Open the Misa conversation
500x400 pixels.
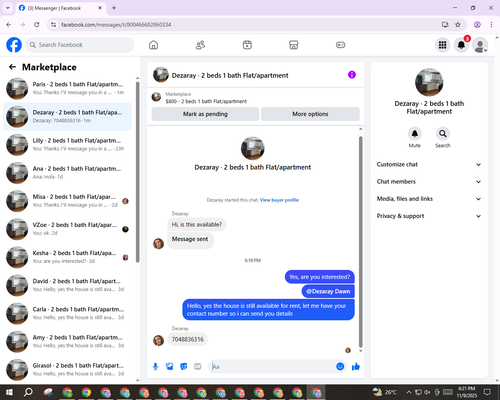(x=67, y=201)
